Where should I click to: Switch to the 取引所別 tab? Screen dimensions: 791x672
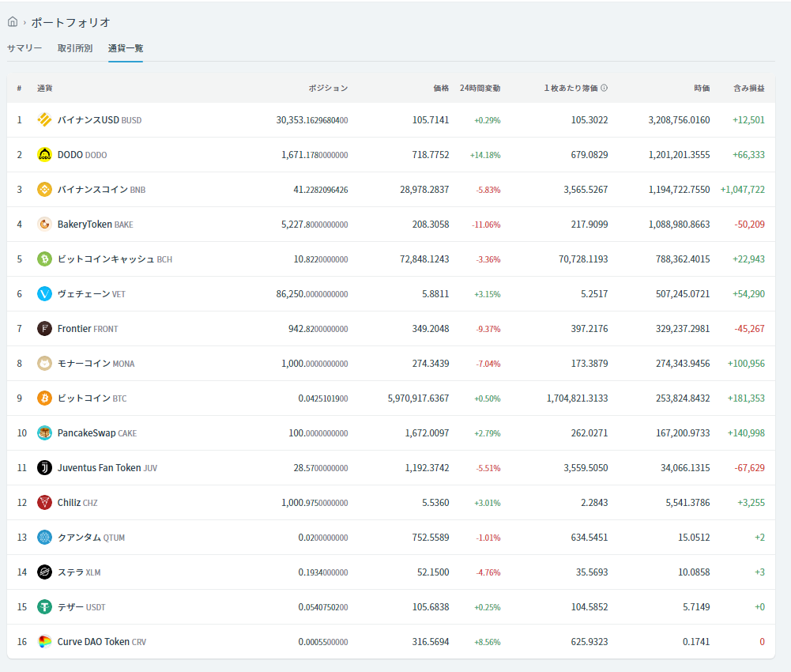[74, 48]
